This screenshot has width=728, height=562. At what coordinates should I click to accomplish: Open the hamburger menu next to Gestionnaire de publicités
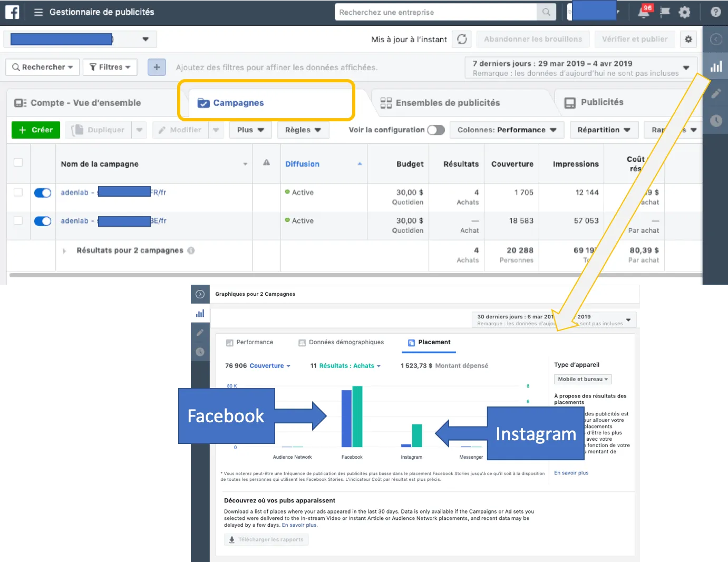(x=38, y=12)
